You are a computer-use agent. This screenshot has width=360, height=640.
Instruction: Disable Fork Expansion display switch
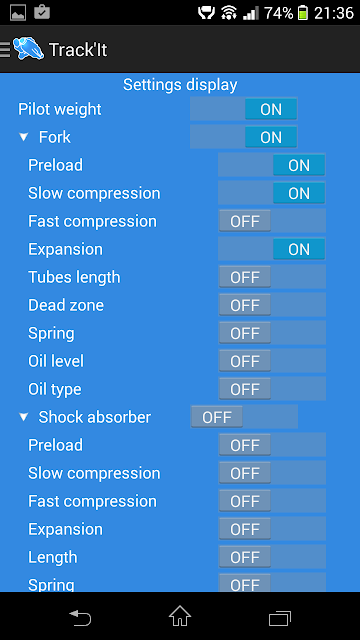click(272, 249)
